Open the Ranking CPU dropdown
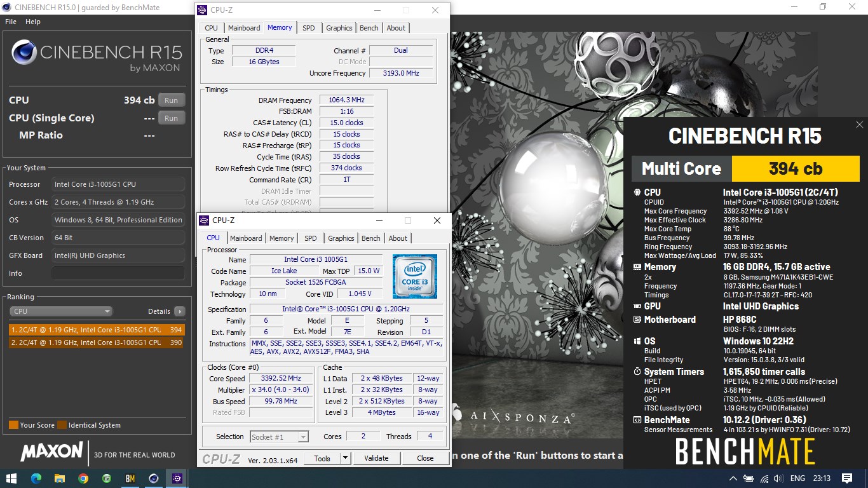This screenshot has height=488, width=868. click(61, 311)
